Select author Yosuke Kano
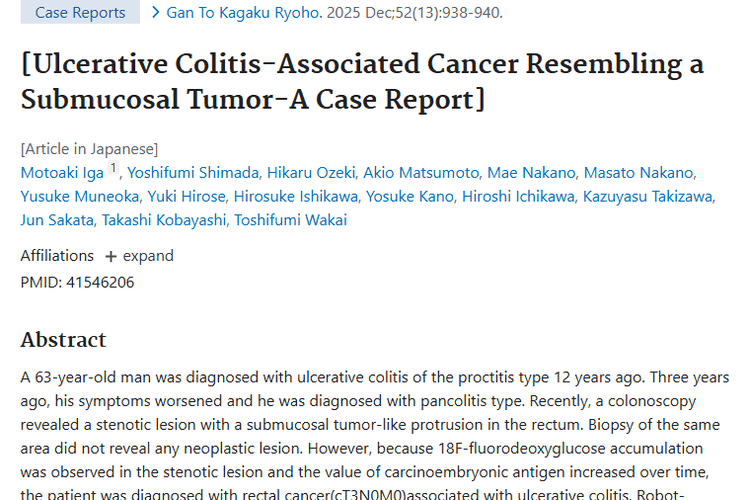Image resolution: width=750 pixels, height=500 pixels. pyautogui.click(x=409, y=196)
